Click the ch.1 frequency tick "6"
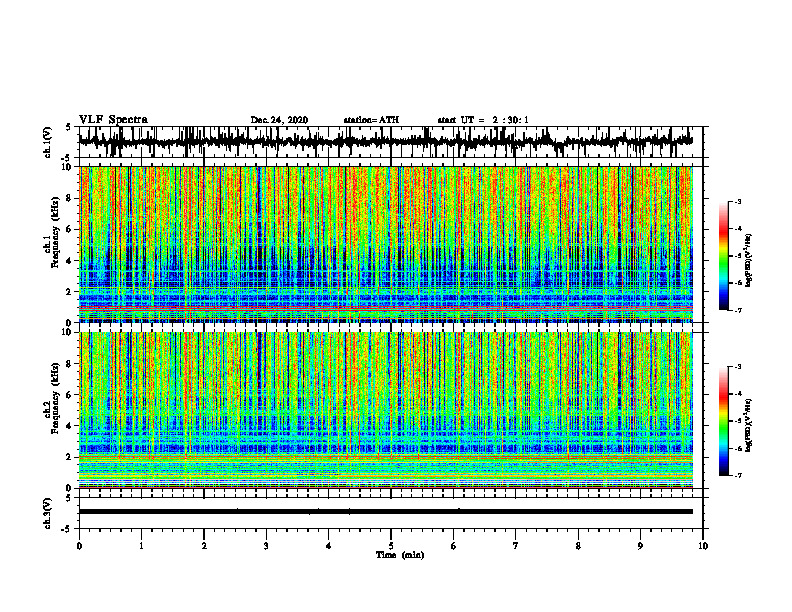 pyautogui.click(x=70, y=229)
